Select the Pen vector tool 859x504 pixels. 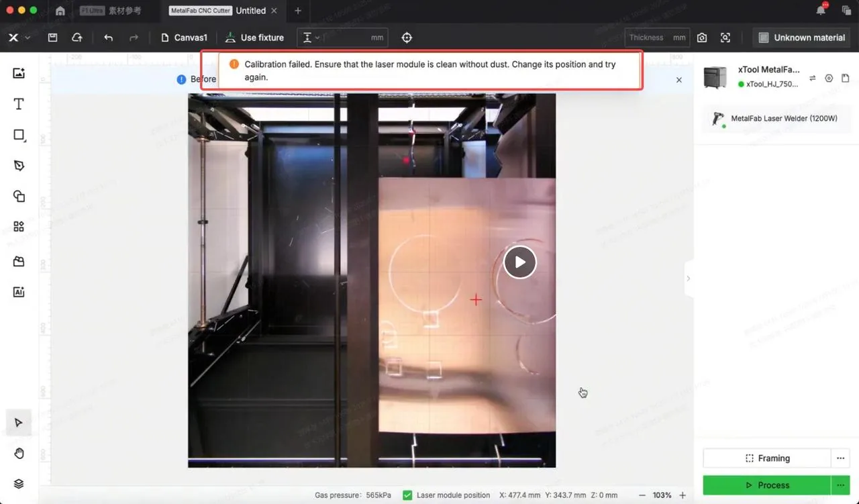click(19, 166)
